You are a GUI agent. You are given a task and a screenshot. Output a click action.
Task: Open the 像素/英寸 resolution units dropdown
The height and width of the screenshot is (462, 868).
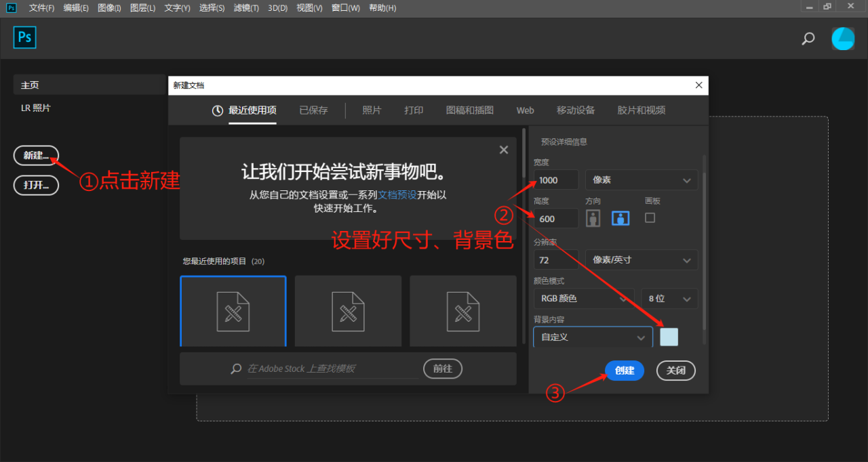[x=642, y=259]
